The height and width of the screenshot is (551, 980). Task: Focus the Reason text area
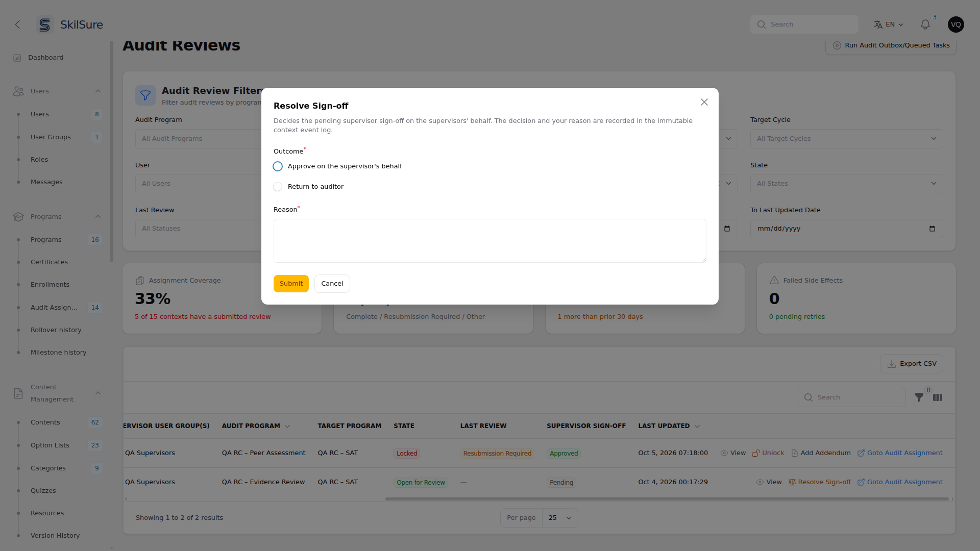(x=490, y=241)
